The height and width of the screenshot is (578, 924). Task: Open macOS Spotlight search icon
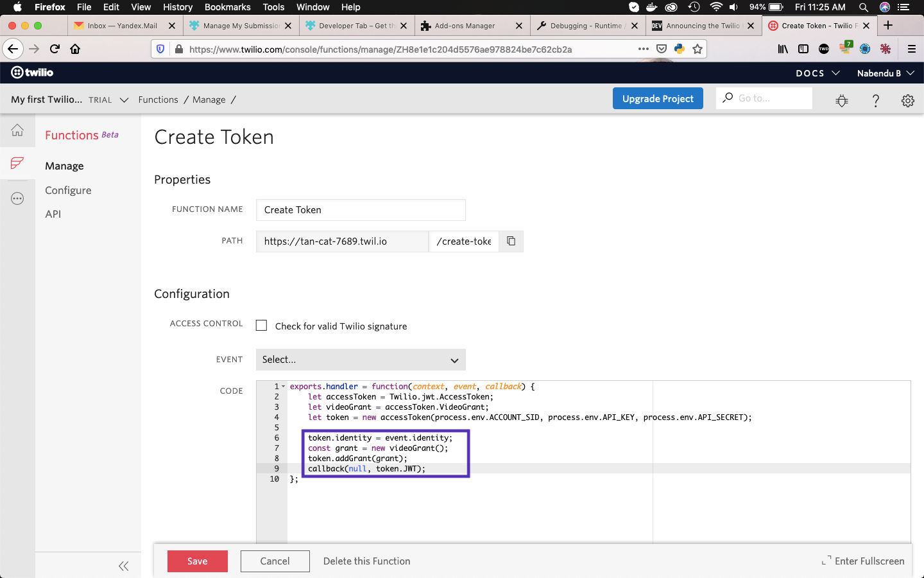click(x=864, y=7)
